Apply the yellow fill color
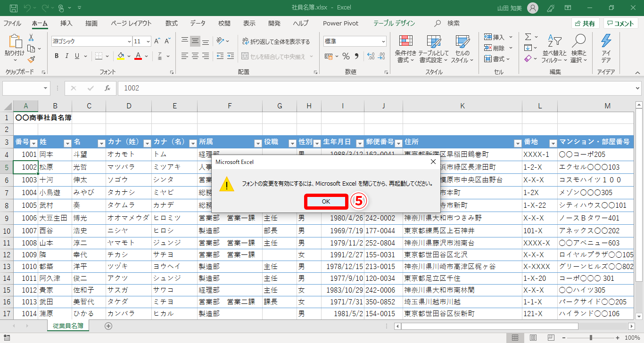The height and width of the screenshot is (343, 644). click(x=120, y=56)
